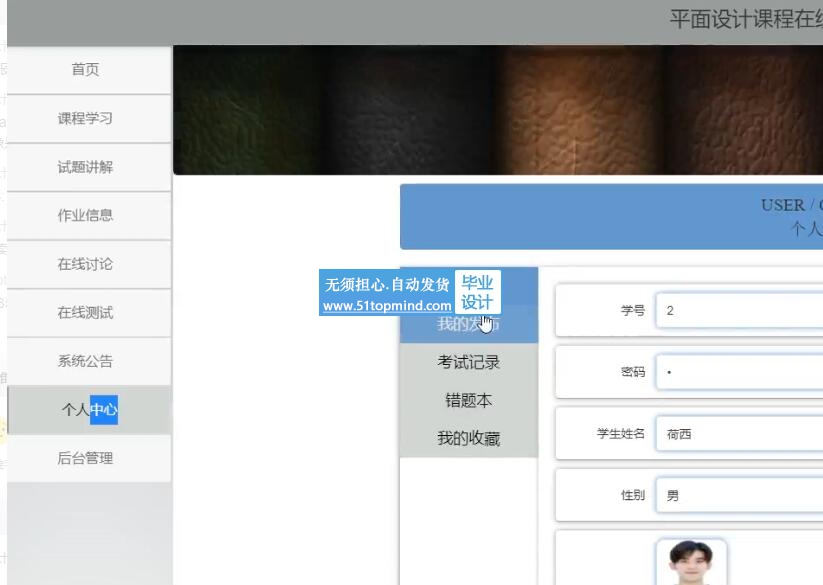Open 作业信息 page
823x585 pixels.
(x=89, y=216)
